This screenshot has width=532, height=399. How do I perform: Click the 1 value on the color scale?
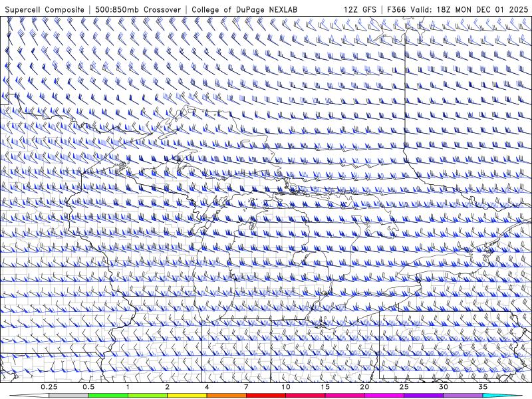[x=128, y=387]
